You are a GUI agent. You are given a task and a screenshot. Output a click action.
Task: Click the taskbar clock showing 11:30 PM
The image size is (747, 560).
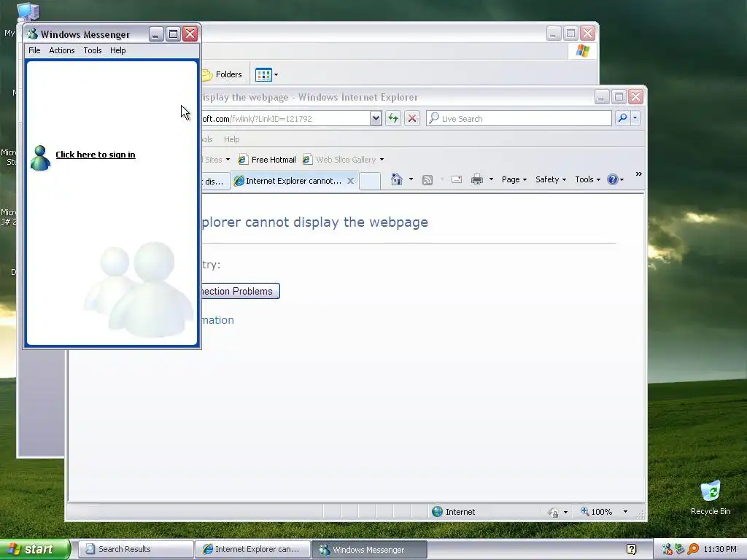click(720, 550)
